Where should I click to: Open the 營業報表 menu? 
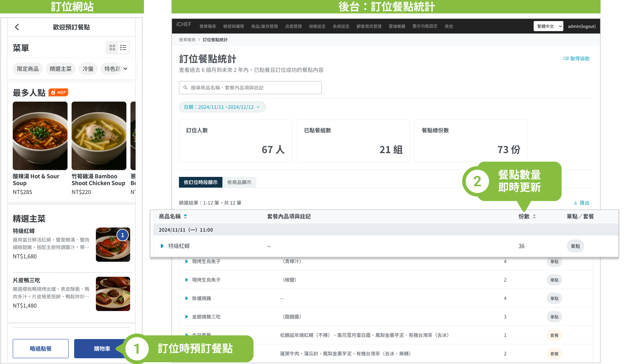click(x=208, y=26)
